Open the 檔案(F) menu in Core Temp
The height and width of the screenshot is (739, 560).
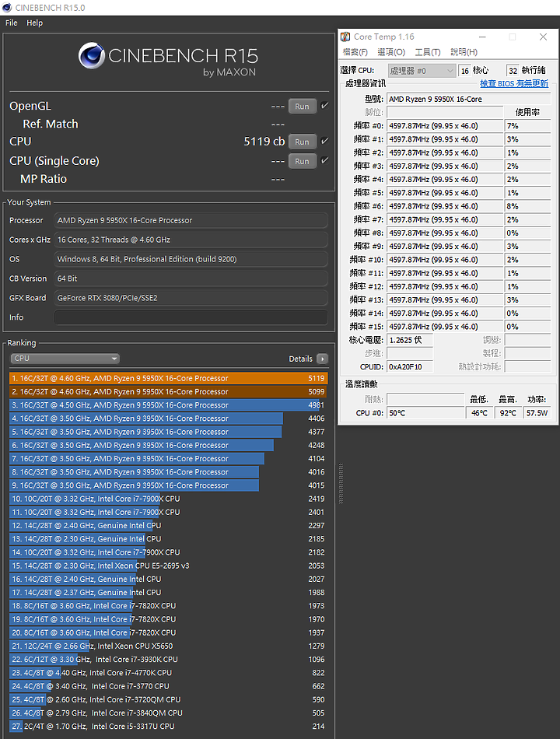355,52
